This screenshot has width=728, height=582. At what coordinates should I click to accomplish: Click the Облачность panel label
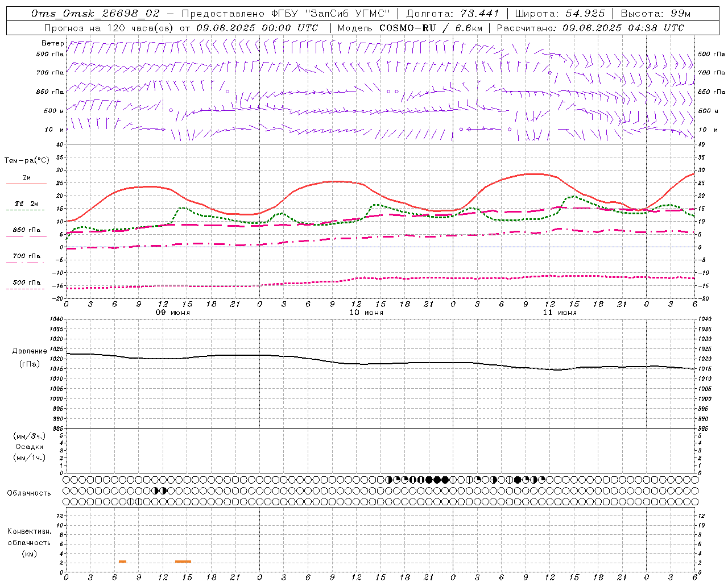pyautogui.click(x=29, y=493)
